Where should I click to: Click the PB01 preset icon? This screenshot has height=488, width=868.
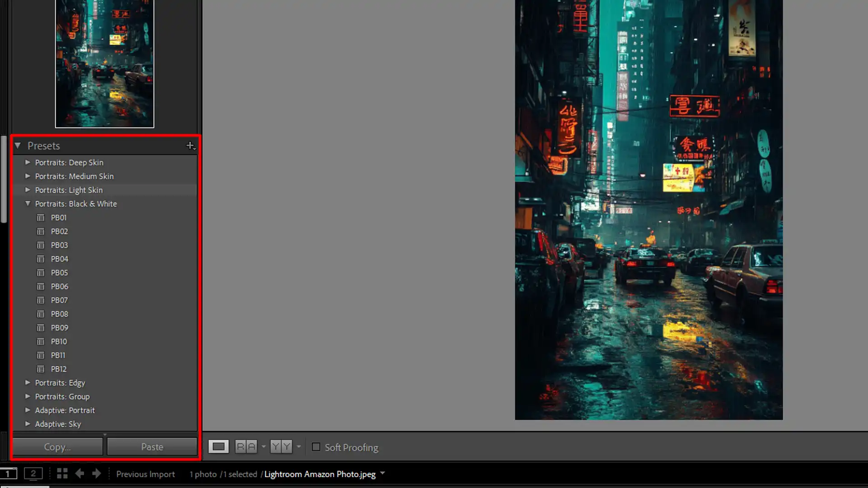tap(41, 218)
